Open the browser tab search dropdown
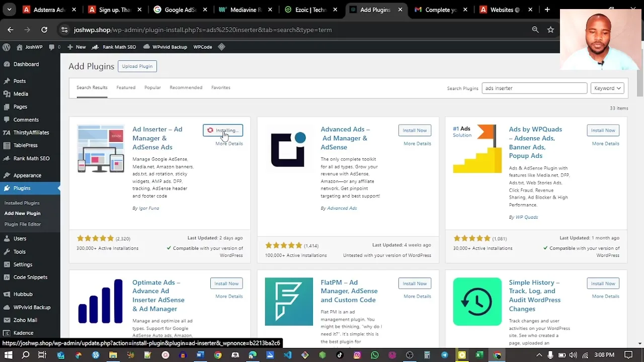The height and width of the screenshot is (362, 644). (9, 10)
